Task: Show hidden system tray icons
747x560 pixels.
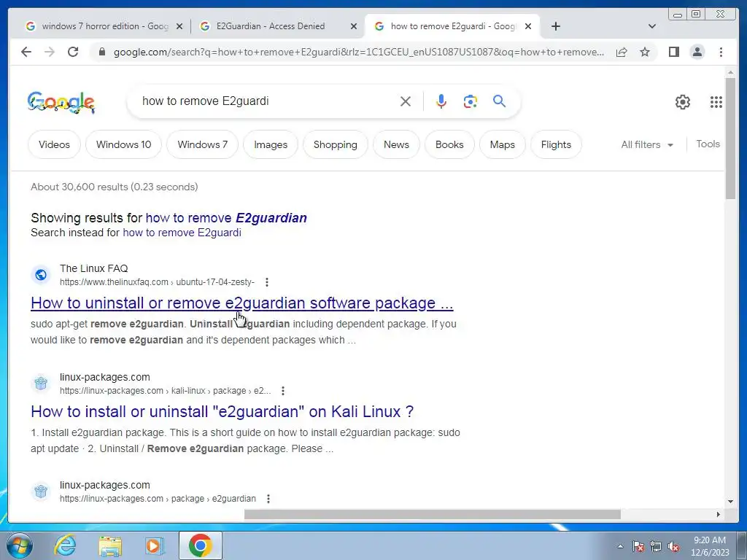Action: point(620,546)
